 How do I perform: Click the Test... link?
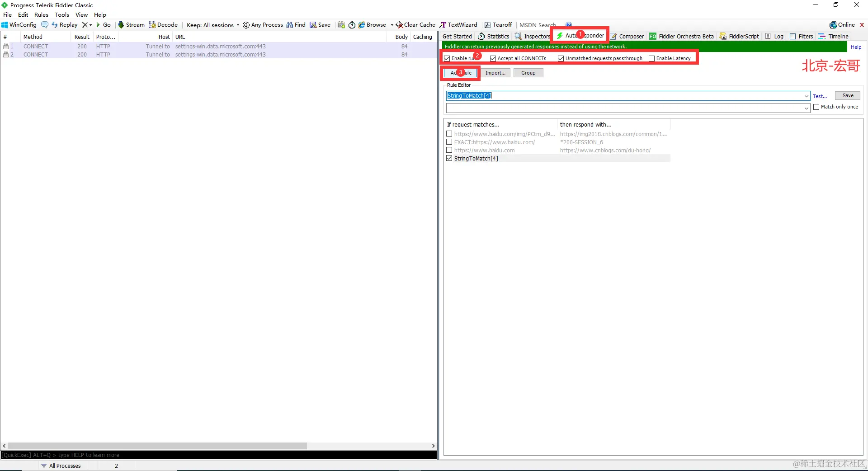(x=820, y=96)
